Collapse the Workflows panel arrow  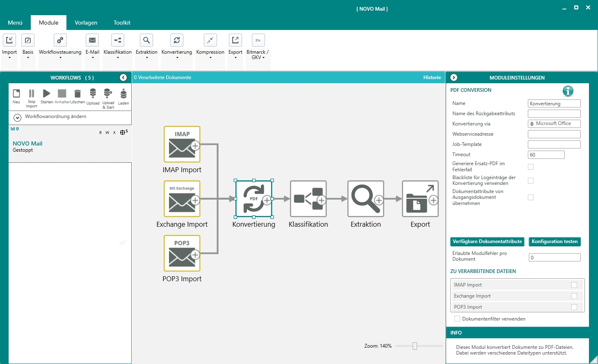click(x=123, y=77)
